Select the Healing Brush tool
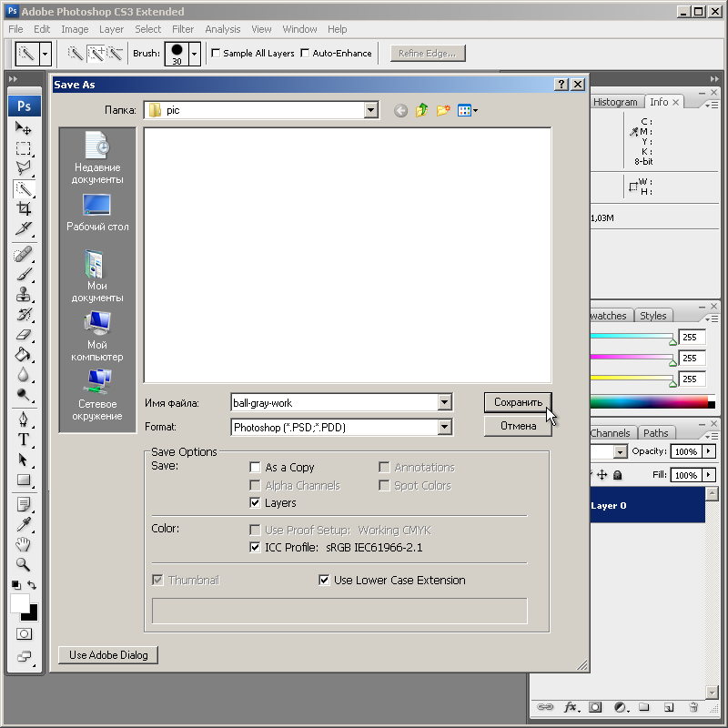 tap(24, 255)
